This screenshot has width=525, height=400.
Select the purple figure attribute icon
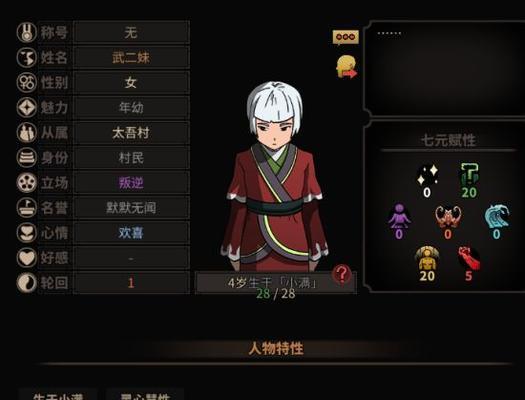pos(399,216)
